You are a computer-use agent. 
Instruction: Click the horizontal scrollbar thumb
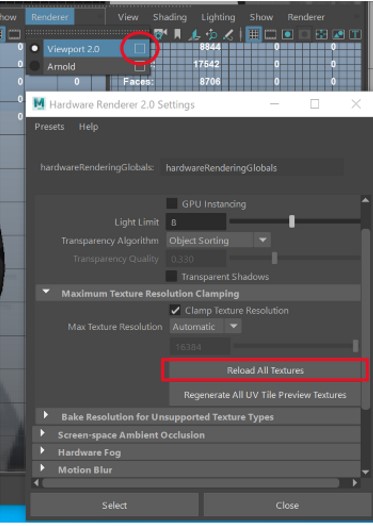[x=191, y=483]
